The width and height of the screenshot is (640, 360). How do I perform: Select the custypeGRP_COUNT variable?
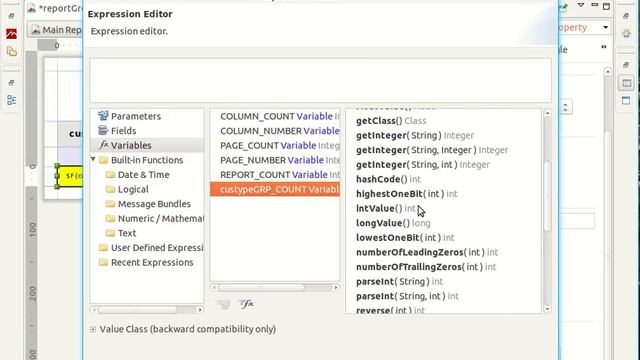275,189
